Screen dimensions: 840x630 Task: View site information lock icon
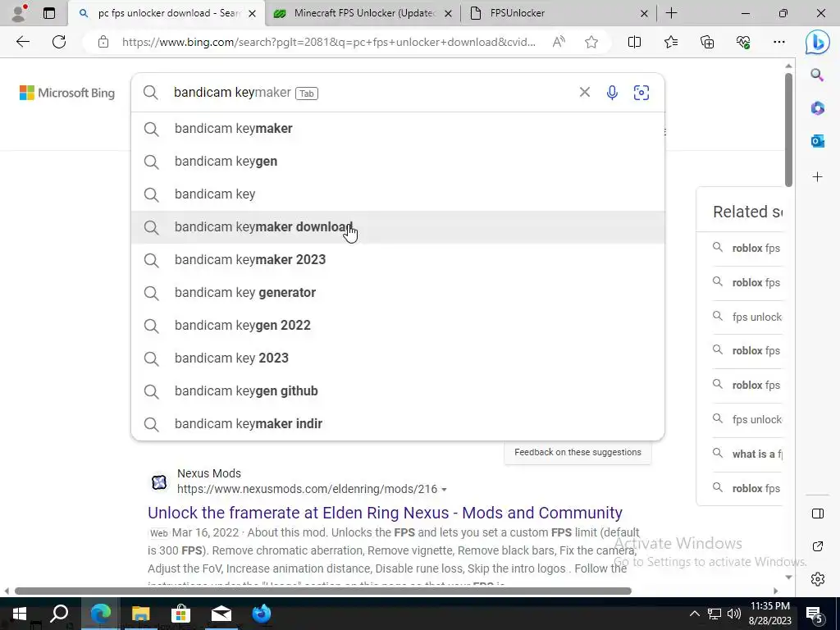coord(103,42)
